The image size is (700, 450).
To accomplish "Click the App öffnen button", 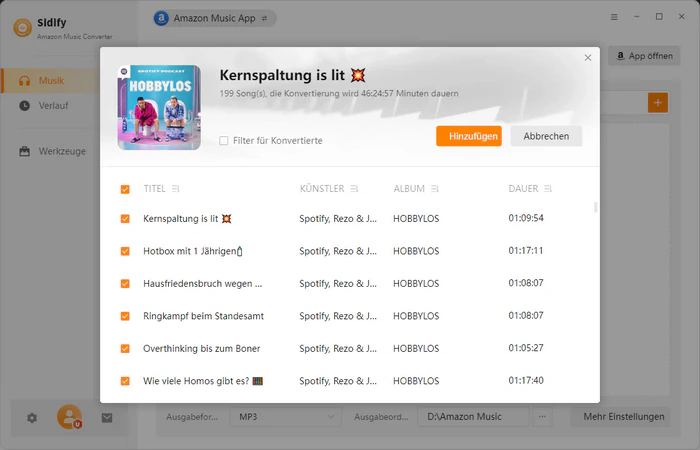I will 644,56.
